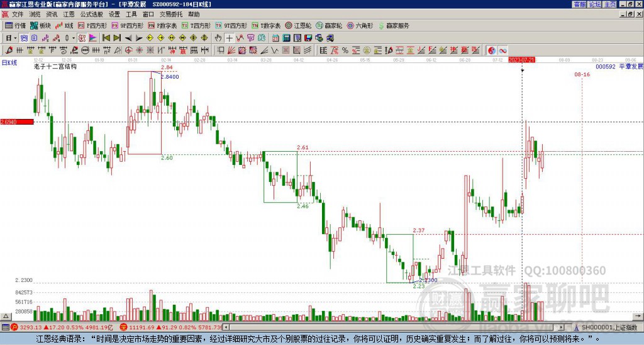Image resolution: width=644 pixels, height=345 pixels.
Task: Toggle the yin-yang icon
Action: [492, 50]
